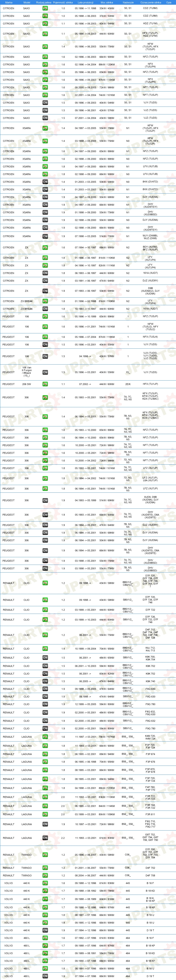This screenshot has height=980, width=176.
Task: Click petrol icon in ZX BREAK 81kW/110KM row
Action: 45,301
